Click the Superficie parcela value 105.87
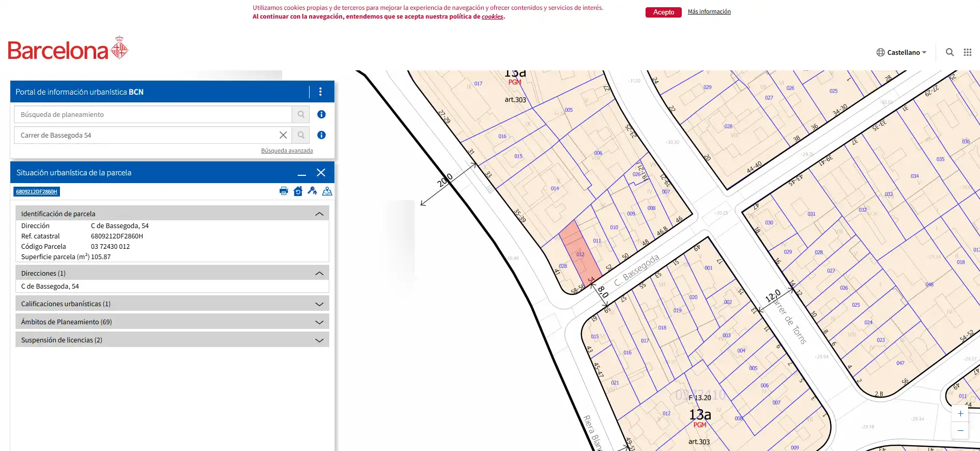 [x=101, y=257]
